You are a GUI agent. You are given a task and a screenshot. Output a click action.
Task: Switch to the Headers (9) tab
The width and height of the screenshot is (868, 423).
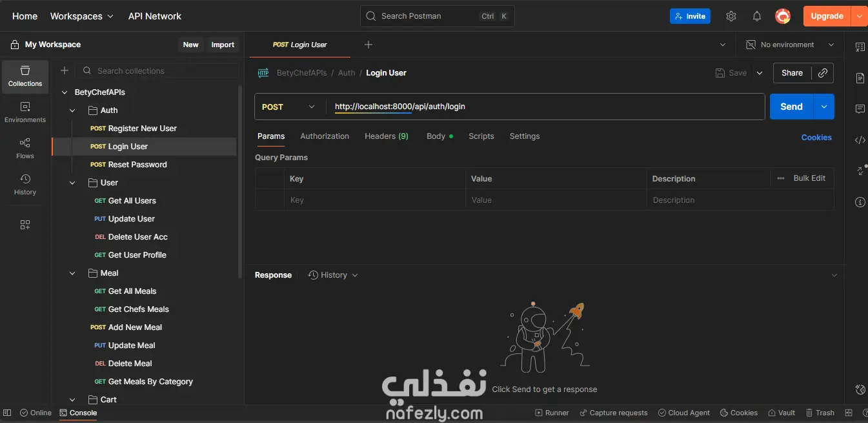click(387, 136)
